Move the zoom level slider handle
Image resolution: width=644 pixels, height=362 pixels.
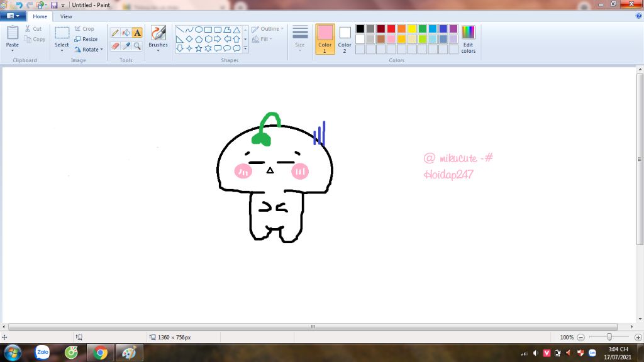(x=609, y=337)
